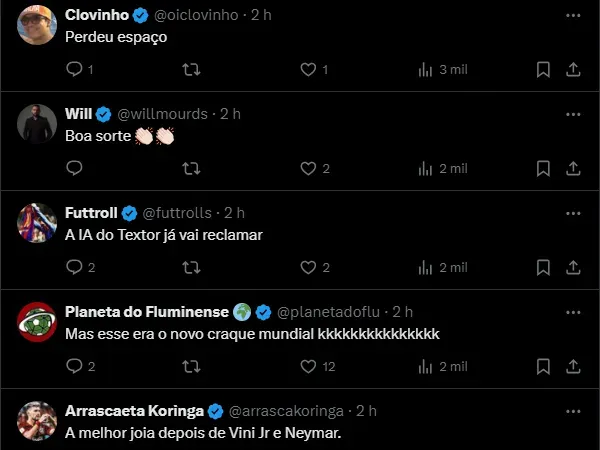Like Planeta do Fluminense's tweet
This screenshot has height=450, width=600.
pyautogui.click(x=310, y=366)
